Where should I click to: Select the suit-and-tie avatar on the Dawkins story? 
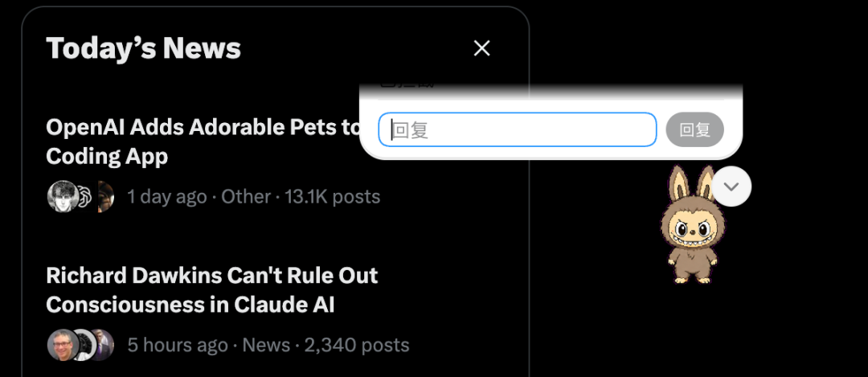104,345
